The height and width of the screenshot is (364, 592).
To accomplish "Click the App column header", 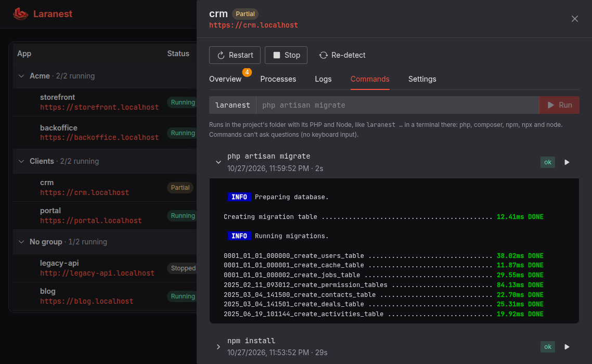I will [x=24, y=54].
